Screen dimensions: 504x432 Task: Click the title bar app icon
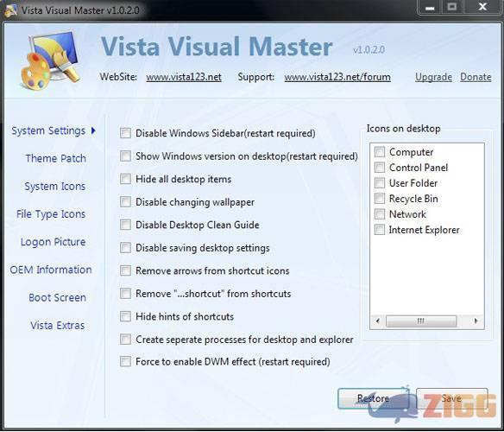tap(10, 10)
